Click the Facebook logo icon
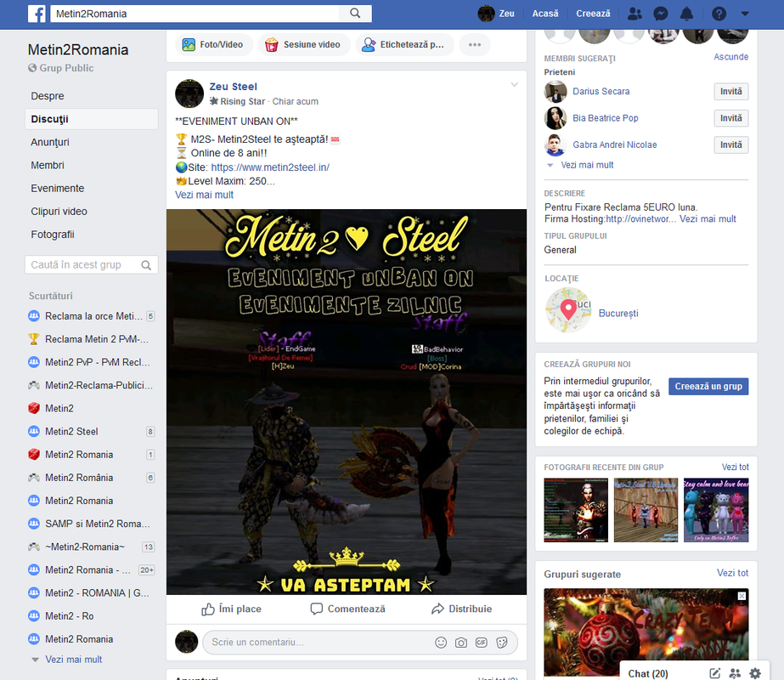This screenshot has width=784, height=680. [37, 14]
